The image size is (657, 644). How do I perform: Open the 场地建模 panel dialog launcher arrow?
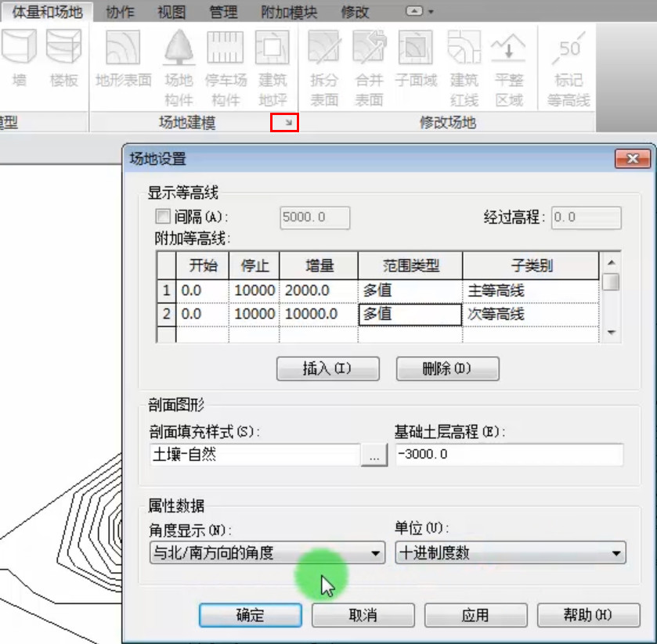(x=288, y=122)
